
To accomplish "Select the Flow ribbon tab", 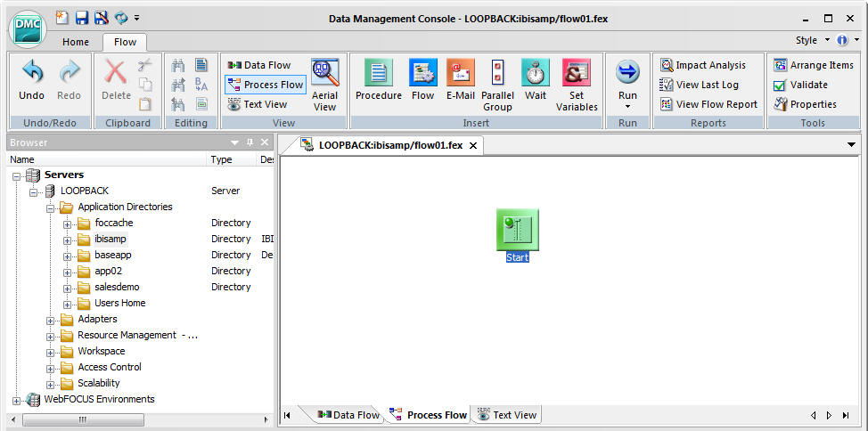I will tap(125, 42).
